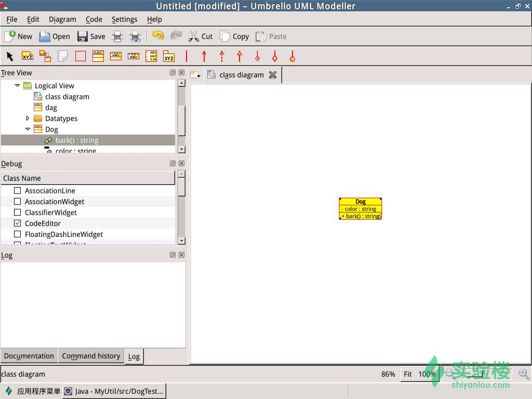Click the zoom in magnifier icon
The image size is (532, 399).
tap(524, 374)
